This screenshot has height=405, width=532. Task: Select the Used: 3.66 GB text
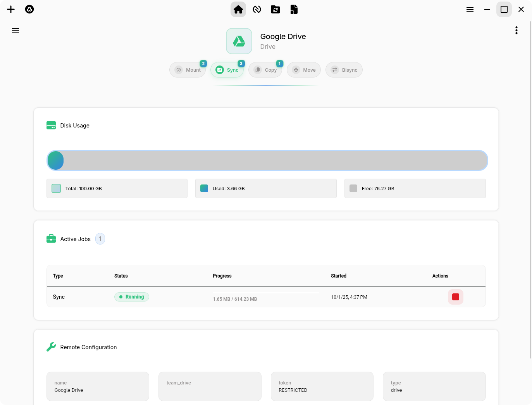[x=229, y=189]
